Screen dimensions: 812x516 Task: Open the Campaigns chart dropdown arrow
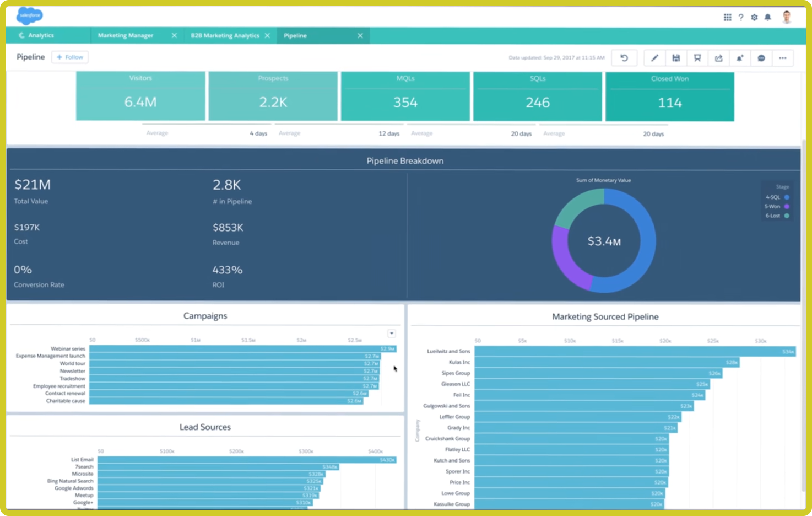pos(391,334)
